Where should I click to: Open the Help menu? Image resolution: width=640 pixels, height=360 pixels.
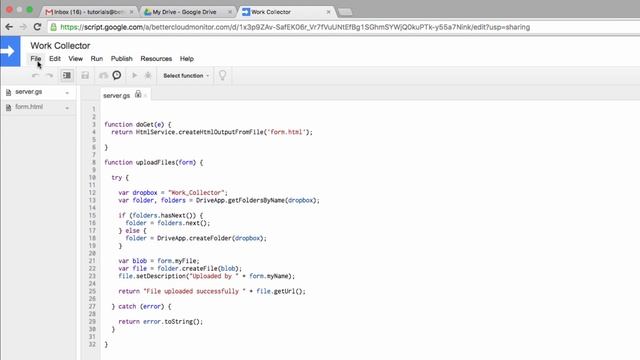187,59
